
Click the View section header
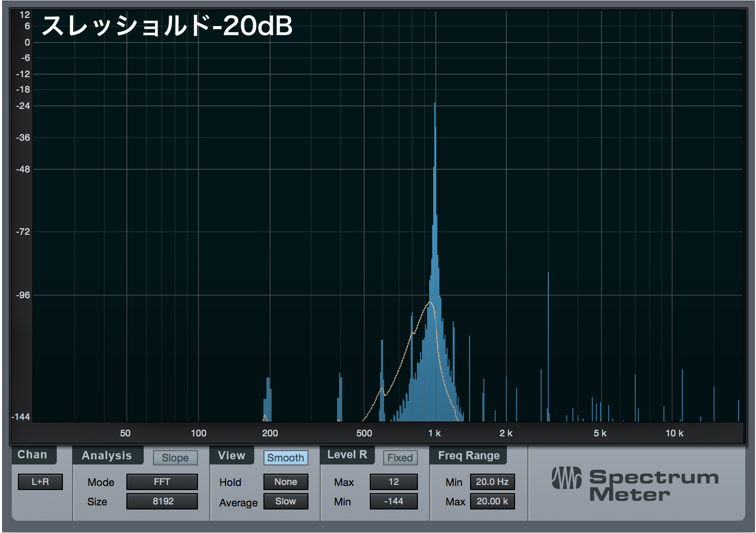232,455
